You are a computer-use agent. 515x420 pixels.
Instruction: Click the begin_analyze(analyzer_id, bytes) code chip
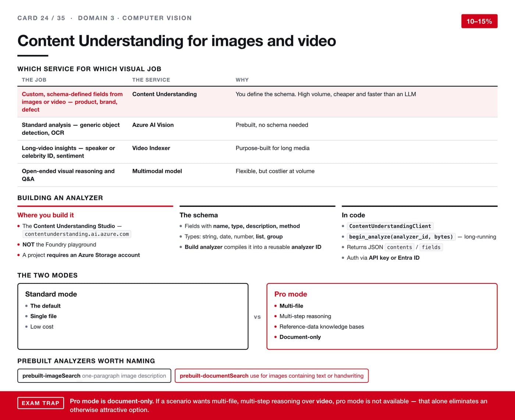(x=401, y=237)
